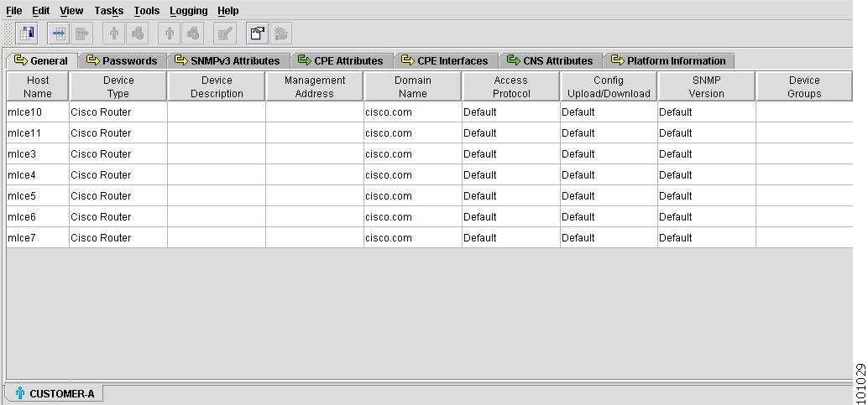Select the CUSTOMER-A bottom tab

pos(55,394)
